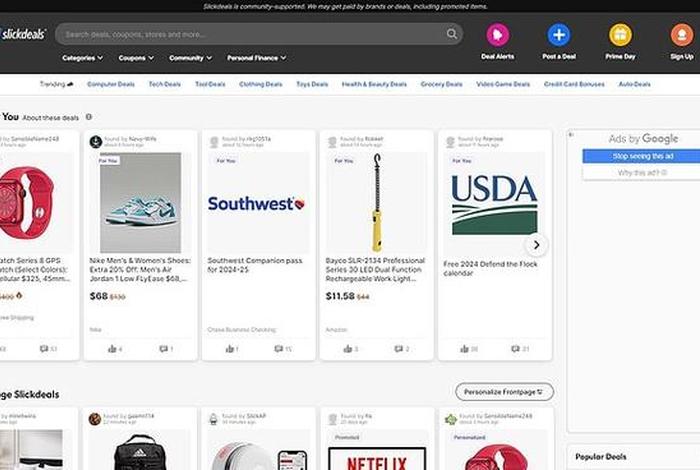Click the thumbs up on Nike shoes deal
Screen dimensions: 700x470
[112, 349]
